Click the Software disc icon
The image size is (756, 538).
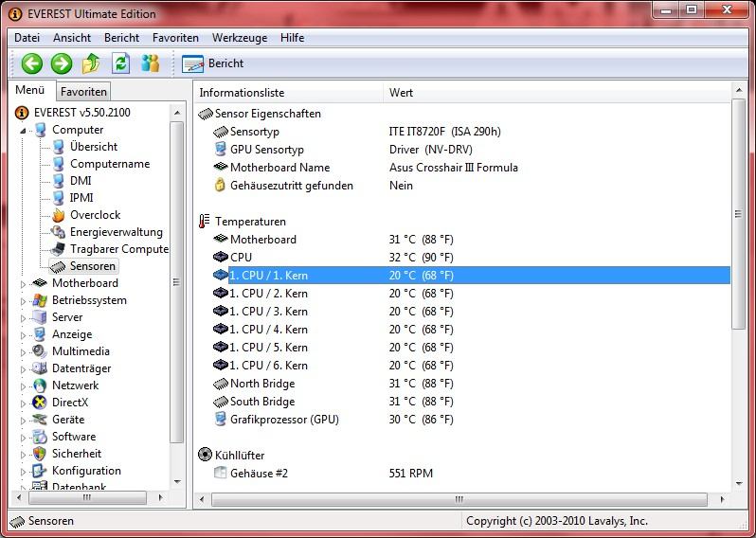(40, 437)
